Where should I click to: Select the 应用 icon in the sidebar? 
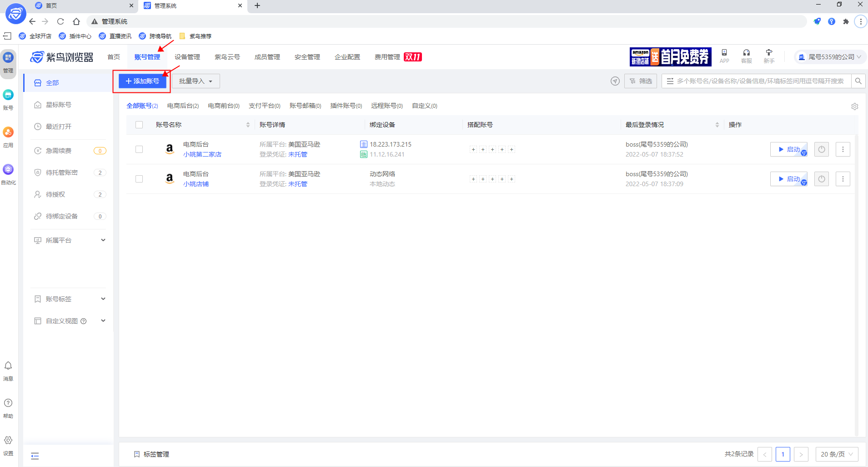click(x=8, y=135)
